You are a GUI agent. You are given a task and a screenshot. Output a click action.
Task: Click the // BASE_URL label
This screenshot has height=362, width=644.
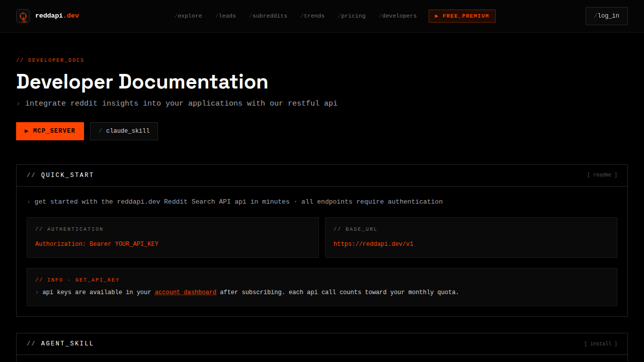click(355, 229)
